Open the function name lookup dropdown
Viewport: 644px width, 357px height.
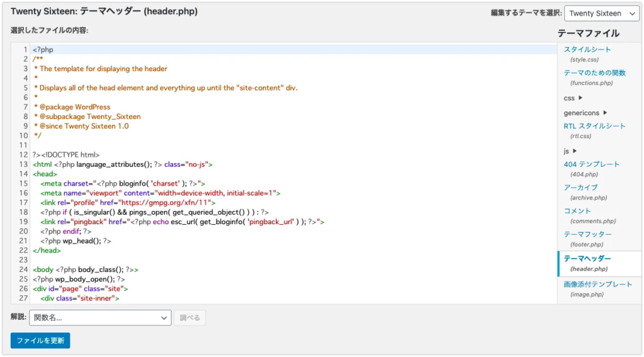point(100,318)
